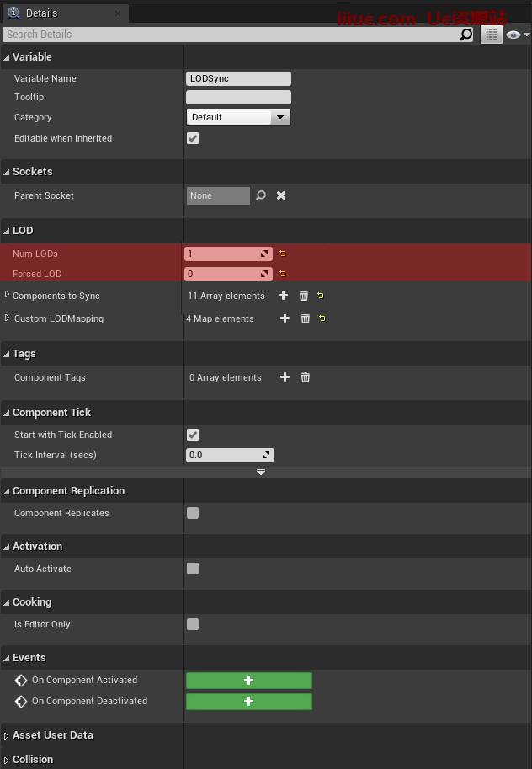Image resolution: width=532 pixels, height=769 pixels.
Task: Browse for Parent Socket using magnifier icon
Action: coord(261,195)
